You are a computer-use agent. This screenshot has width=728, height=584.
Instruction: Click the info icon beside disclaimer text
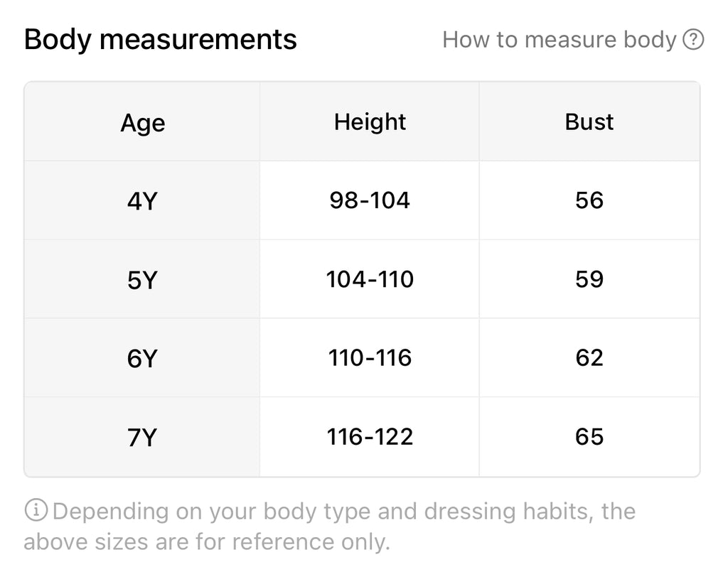[36, 510]
